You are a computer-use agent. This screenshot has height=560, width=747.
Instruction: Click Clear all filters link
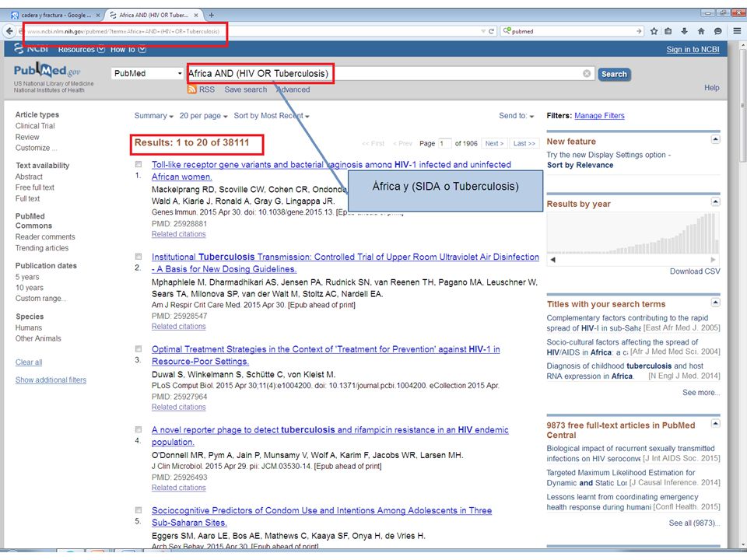point(29,362)
